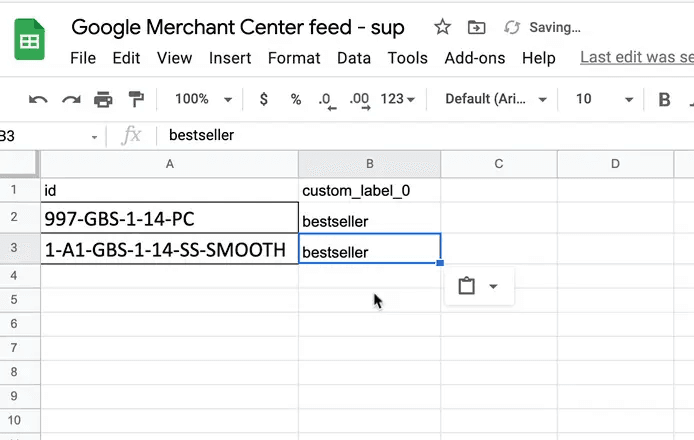This screenshot has height=440, width=694.
Task: Click the name box cell reference
Action: [44, 136]
